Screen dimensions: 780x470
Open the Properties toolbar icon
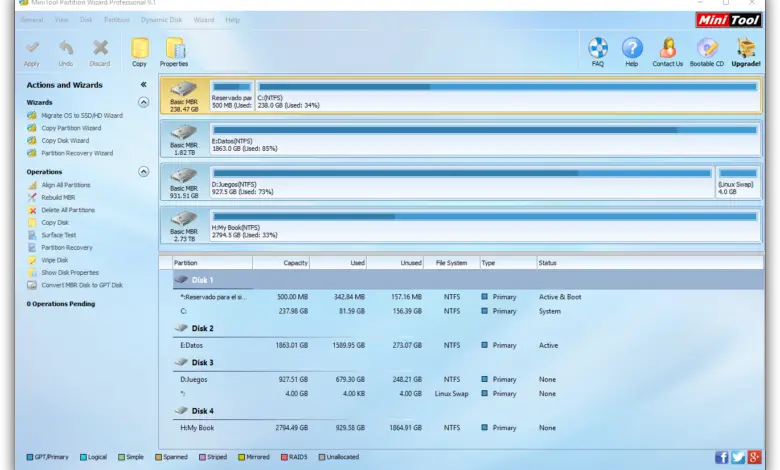(175, 48)
